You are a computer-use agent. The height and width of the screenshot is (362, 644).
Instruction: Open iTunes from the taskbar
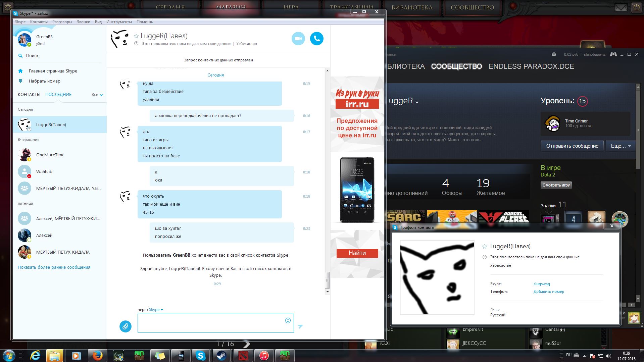[x=264, y=355]
